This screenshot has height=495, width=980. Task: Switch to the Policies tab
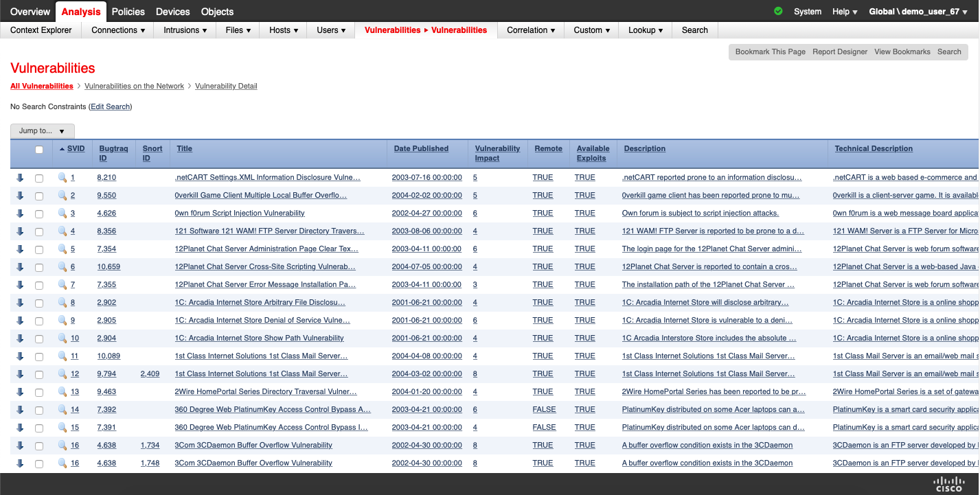click(x=128, y=12)
